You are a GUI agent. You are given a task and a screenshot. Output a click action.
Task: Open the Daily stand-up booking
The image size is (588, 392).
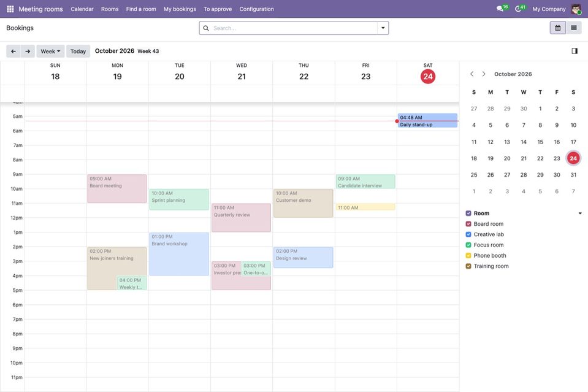coord(427,120)
